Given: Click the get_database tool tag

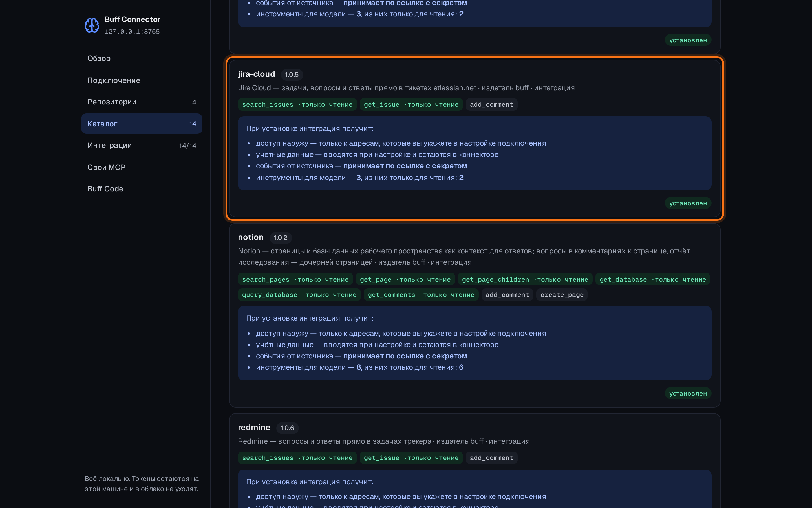Looking at the screenshot, I should point(653,279).
